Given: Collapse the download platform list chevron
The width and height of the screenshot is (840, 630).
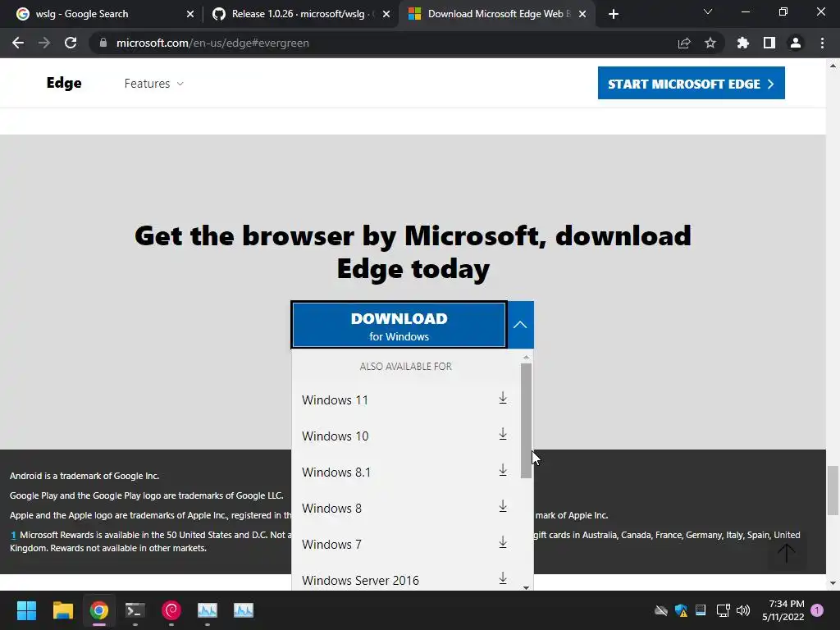Looking at the screenshot, I should [x=520, y=325].
